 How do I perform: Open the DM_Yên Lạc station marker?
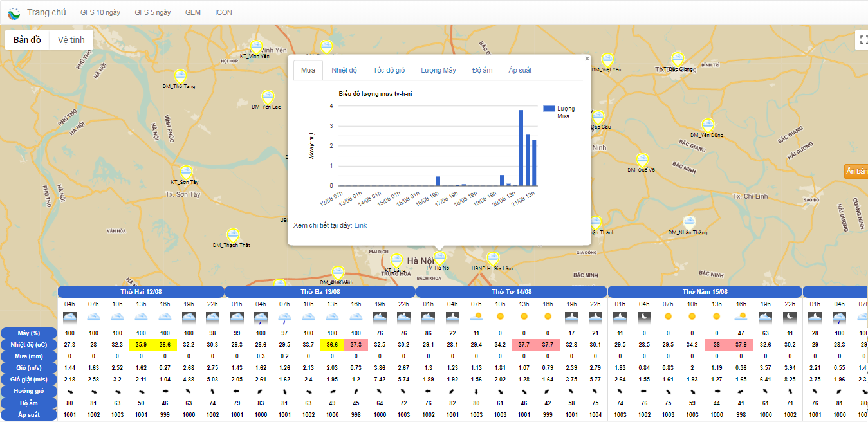267,97
